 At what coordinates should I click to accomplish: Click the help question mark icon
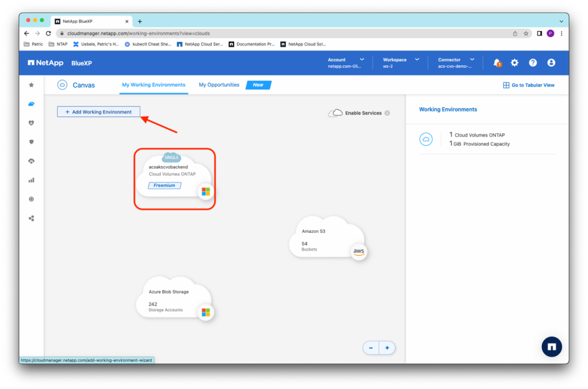(x=533, y=63)
